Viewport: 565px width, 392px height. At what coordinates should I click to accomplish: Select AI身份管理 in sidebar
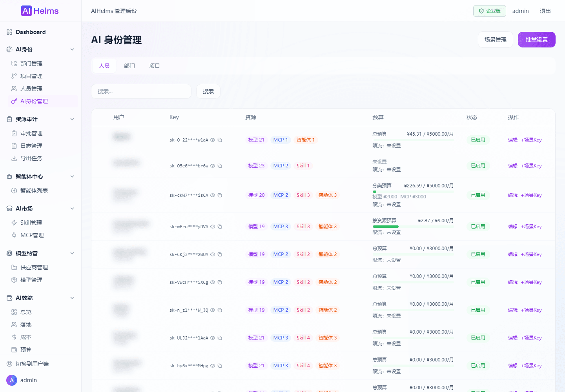tap(43, 101)
